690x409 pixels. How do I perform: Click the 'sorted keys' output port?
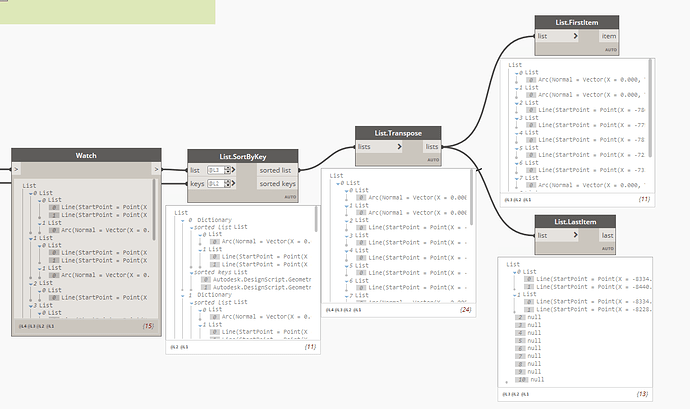277,184
